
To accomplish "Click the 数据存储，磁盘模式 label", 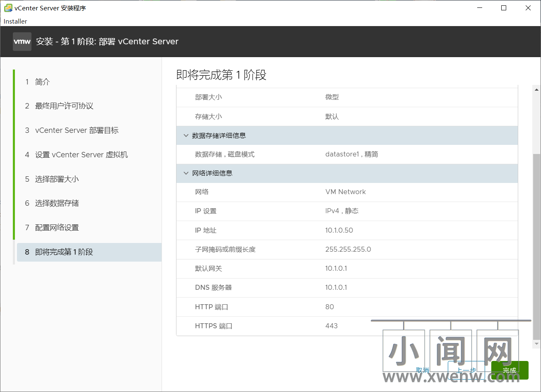I will 225,154.
